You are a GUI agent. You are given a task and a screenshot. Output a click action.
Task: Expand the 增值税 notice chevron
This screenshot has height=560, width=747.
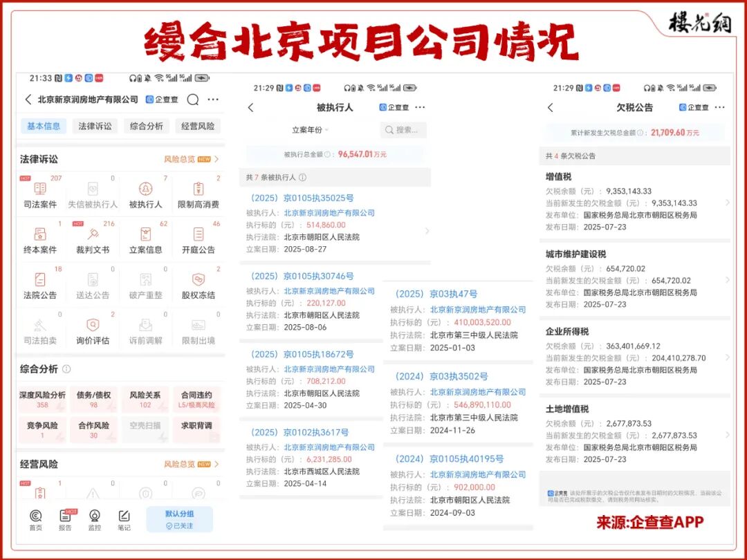click(727, 203)
